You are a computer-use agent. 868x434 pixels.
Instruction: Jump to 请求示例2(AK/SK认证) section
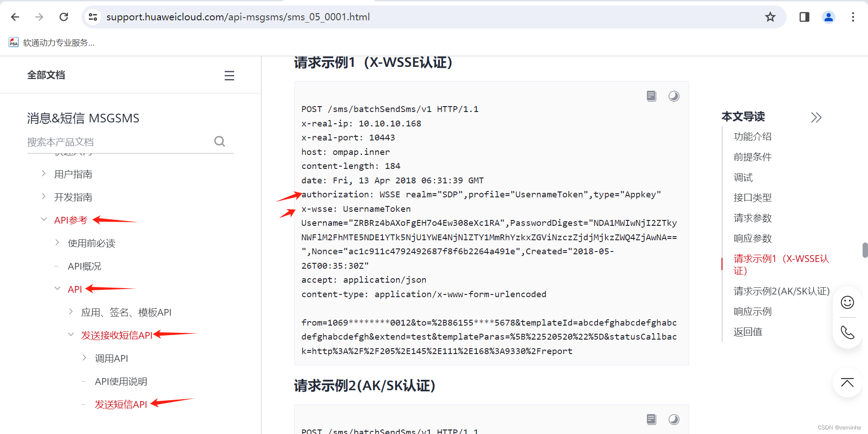782,291
